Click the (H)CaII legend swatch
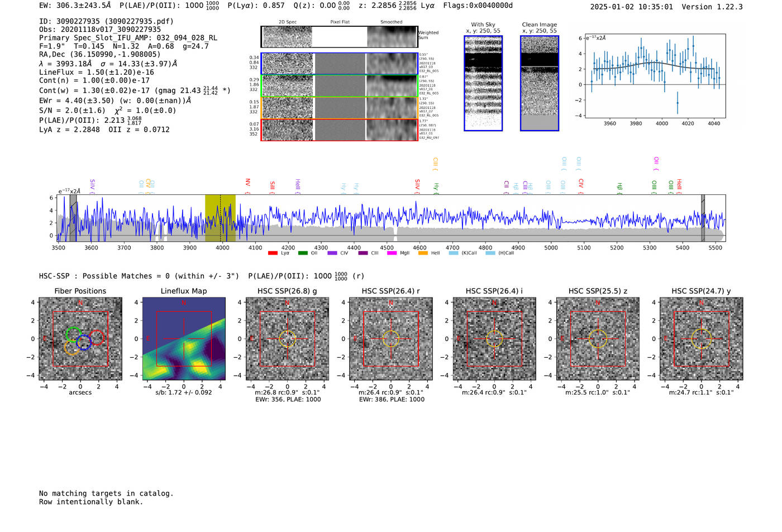The width and height of the screenshot is (782, 532). click(490, 253)
